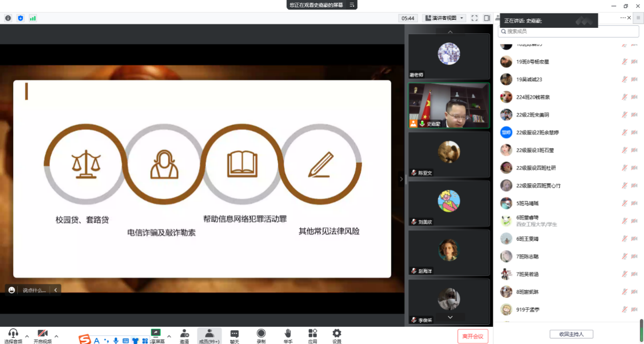Open the 聊天 chat icon
644x344 pixels.
pos(234,335)
